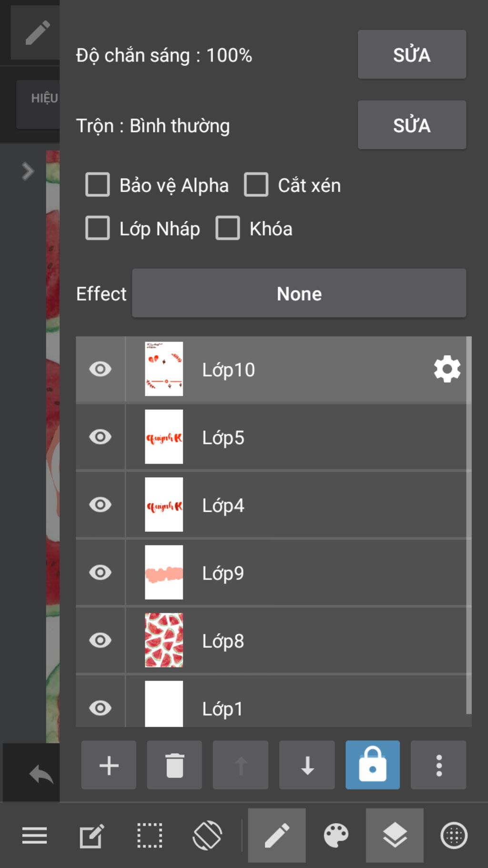The image size is (488, 868).
Task: Open the hamburger main menu
Action: click(35, 836)
